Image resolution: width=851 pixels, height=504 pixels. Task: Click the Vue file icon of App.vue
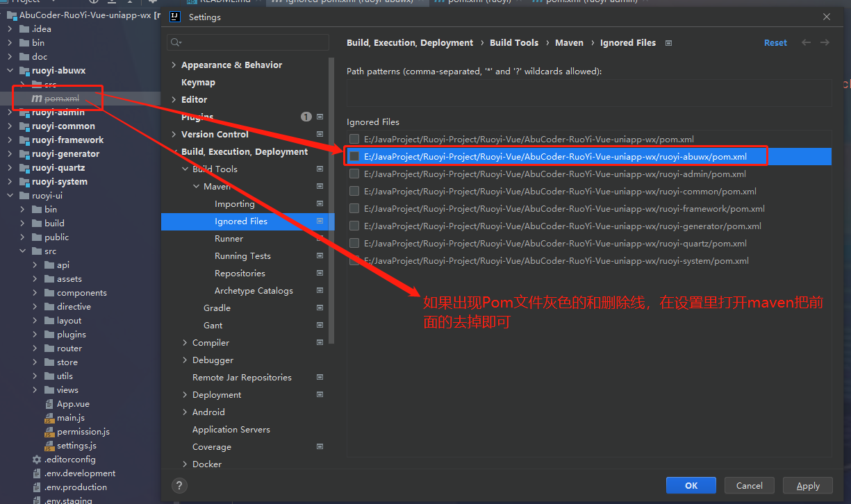pyautogui.click(x=49, y=404)
